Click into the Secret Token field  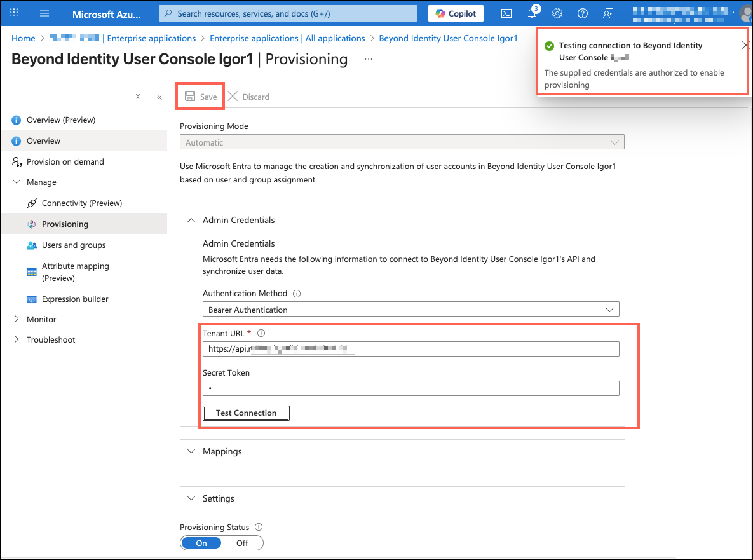coord(410,388)
